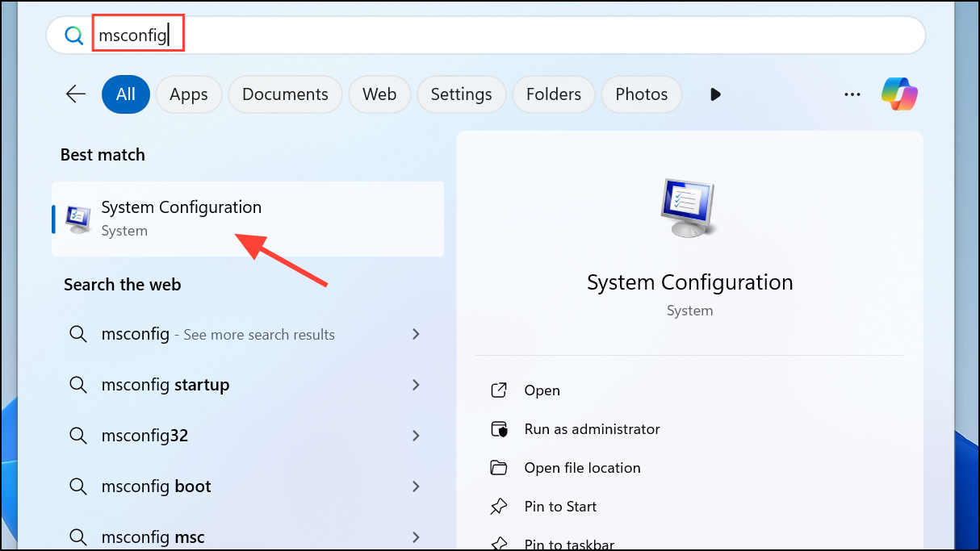This screenshot has width=980, height=551.
Task: Switch to the Apps filter tab
Action: click(x=189, y=94)
